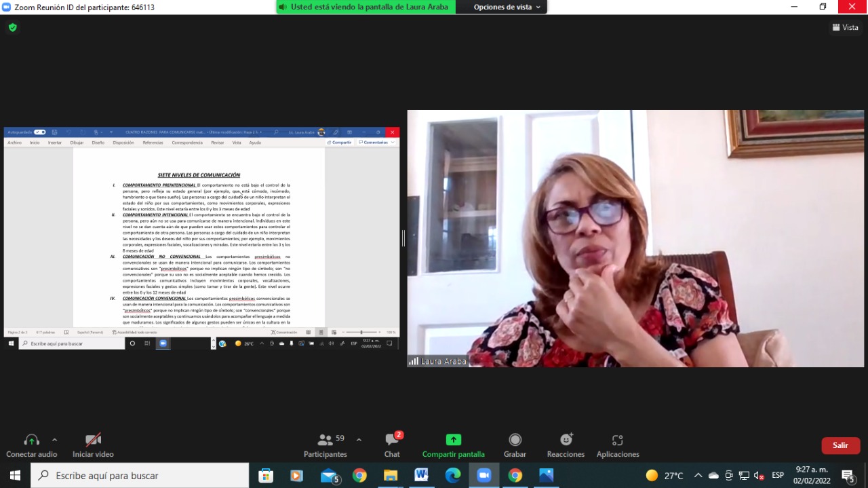The width and height of the screenshot is (868, 488).
Task: Open the Participantes panel
Action: tap(325, 446)
